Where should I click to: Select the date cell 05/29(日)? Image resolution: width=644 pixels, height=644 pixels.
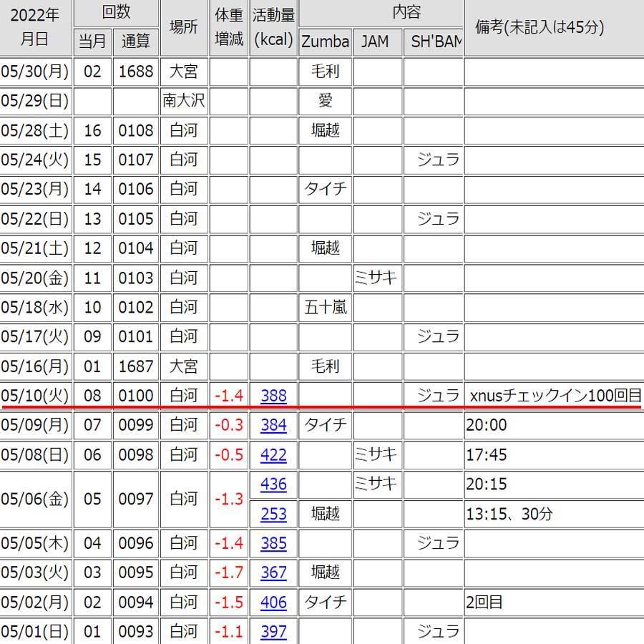pyautogui.click(x=35, y=101)
